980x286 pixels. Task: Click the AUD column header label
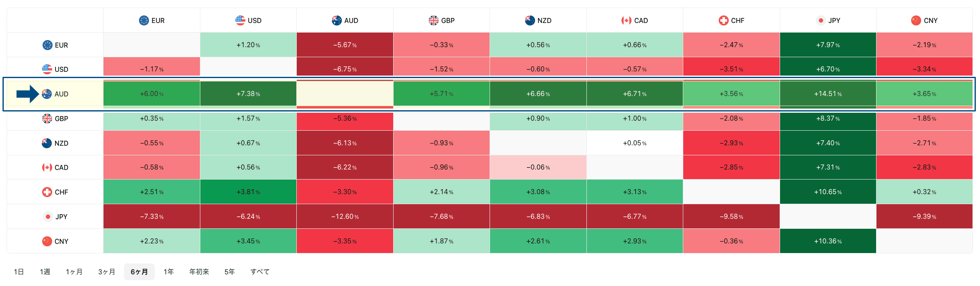tap(351, 20)
